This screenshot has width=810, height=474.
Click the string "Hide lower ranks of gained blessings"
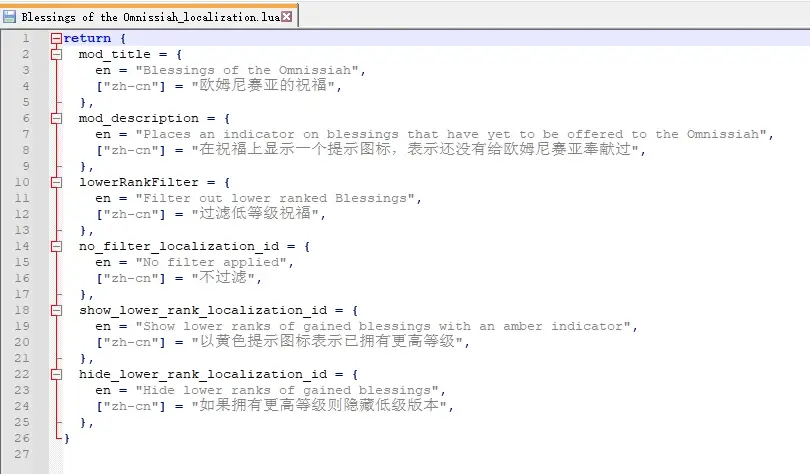pyautogui.click(x=287, y=390)
